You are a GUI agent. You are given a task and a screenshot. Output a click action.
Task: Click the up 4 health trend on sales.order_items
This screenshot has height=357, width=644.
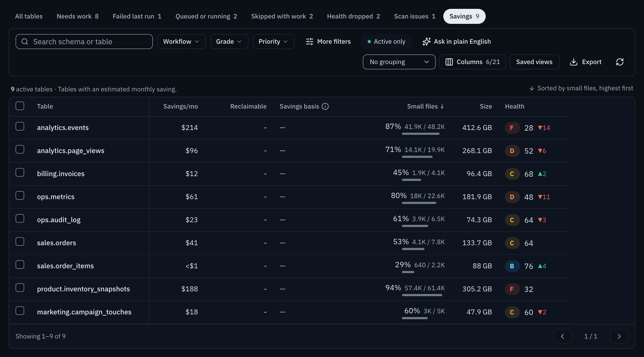[542, 266]
